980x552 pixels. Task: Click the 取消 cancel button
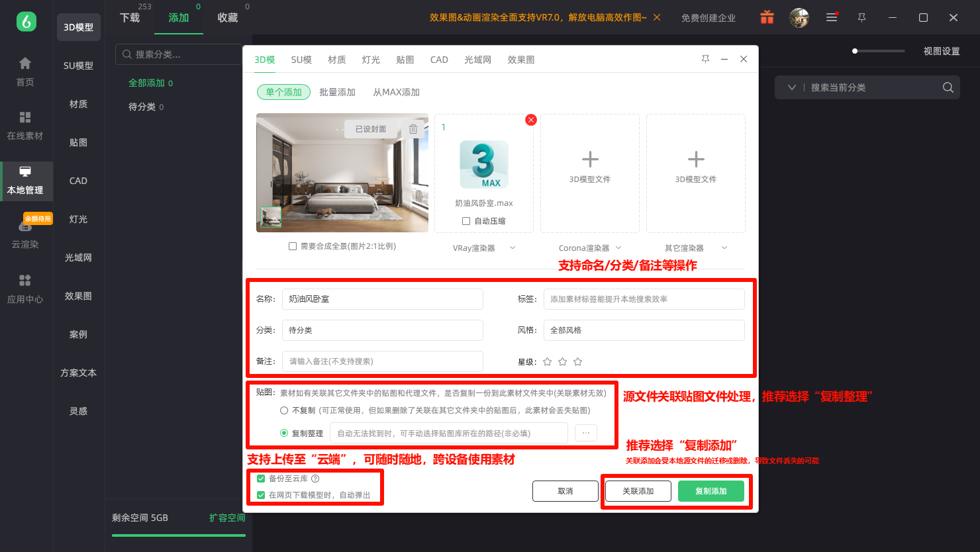pyautogui.click(x=565, y=491)
